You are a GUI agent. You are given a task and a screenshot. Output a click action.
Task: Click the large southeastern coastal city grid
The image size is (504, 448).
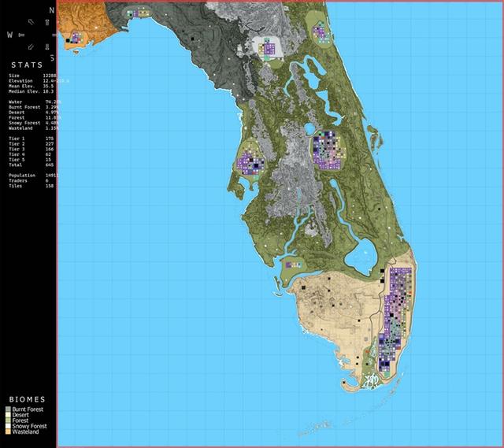point(395,322)
